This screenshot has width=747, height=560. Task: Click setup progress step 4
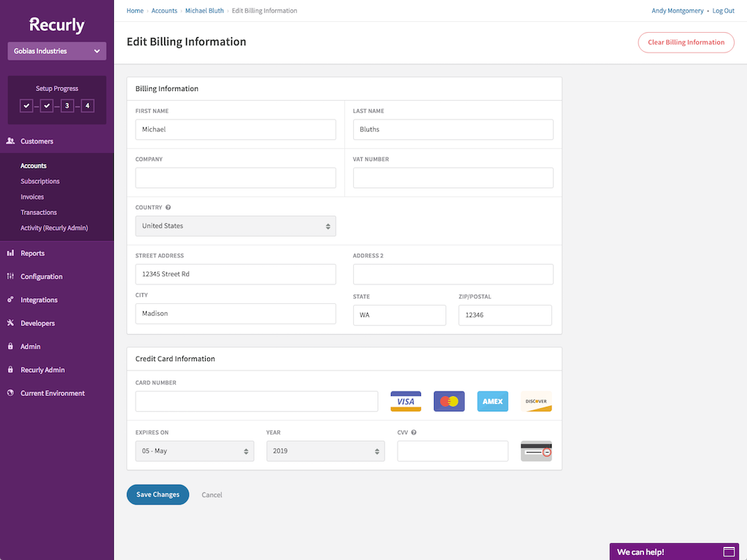pos(88,106)
